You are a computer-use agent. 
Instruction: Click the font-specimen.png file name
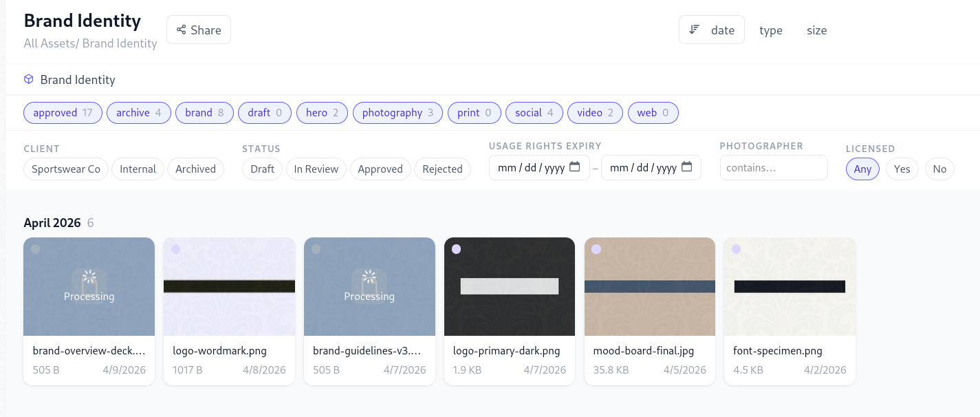tap(778, 351)
